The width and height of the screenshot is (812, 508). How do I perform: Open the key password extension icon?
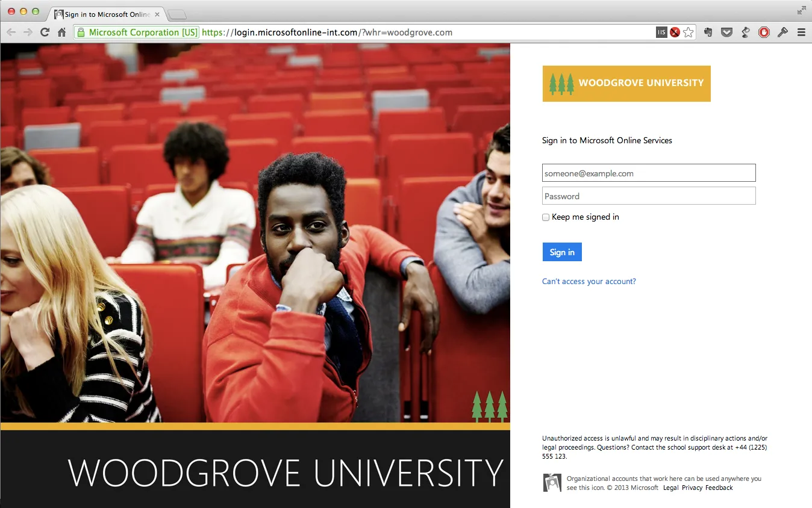(782, 33)
